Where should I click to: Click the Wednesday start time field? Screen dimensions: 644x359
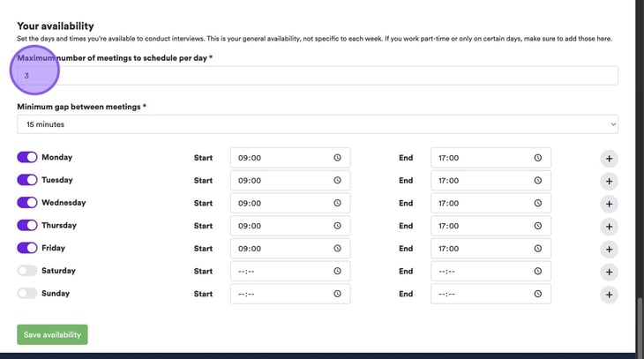click(x=281, y=203)
